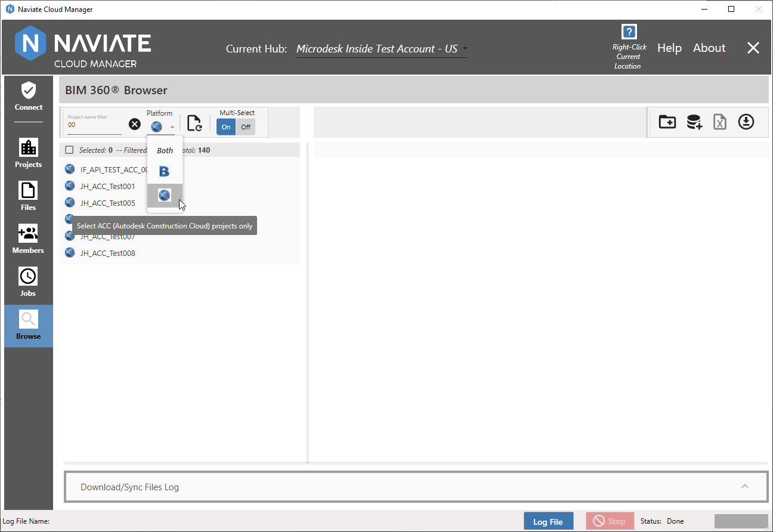Viewport: 773px width, 532px height.
Task: Choose ACC globe platform option
Action: point(165,195)
